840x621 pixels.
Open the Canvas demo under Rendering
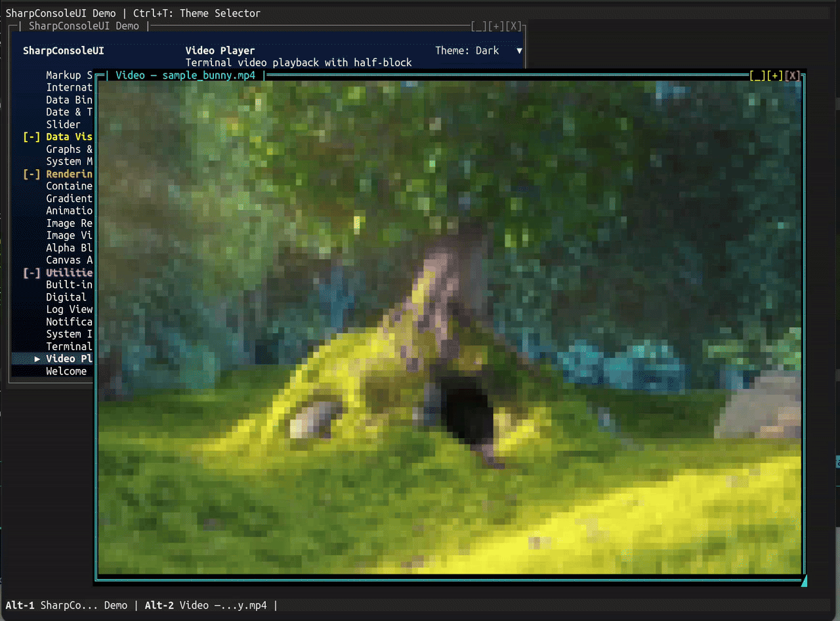click(67, 260)
